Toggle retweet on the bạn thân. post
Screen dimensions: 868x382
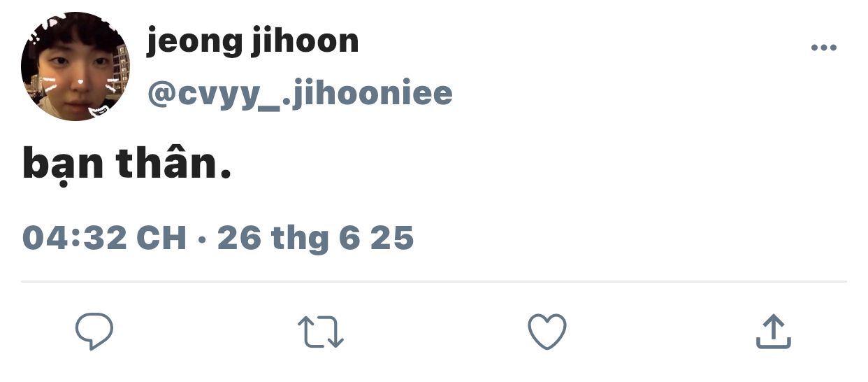tap(321, 332)
